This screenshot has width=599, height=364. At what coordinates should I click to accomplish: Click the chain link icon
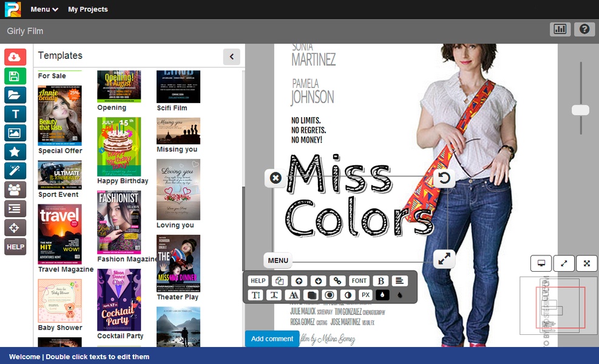[337, 281]
